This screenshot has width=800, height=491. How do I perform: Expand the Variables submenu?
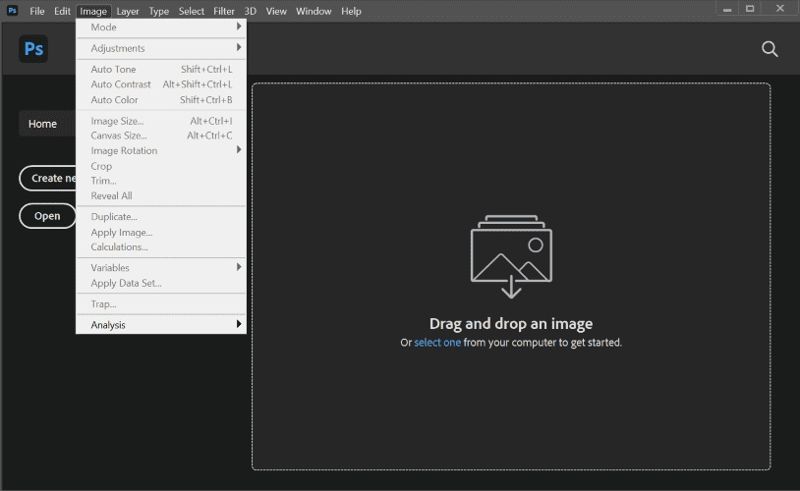(161, 267)
